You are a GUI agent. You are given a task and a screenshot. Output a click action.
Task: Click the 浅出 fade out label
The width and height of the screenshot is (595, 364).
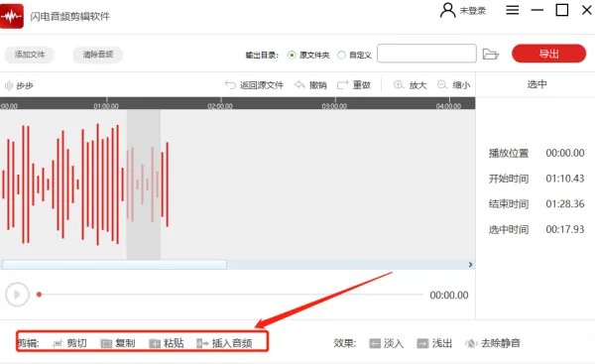[442, 343]
